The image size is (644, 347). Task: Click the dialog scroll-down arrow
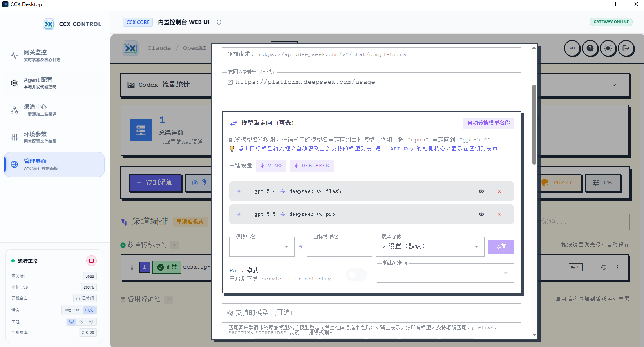534,335
